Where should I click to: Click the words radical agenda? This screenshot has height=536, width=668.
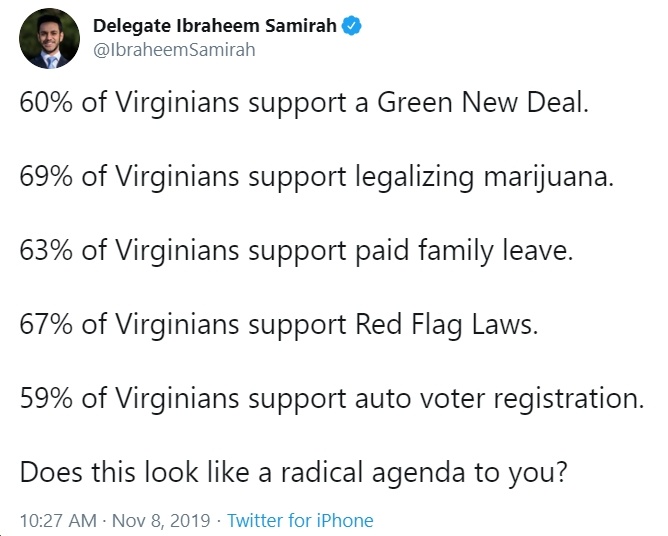[373, 473]
